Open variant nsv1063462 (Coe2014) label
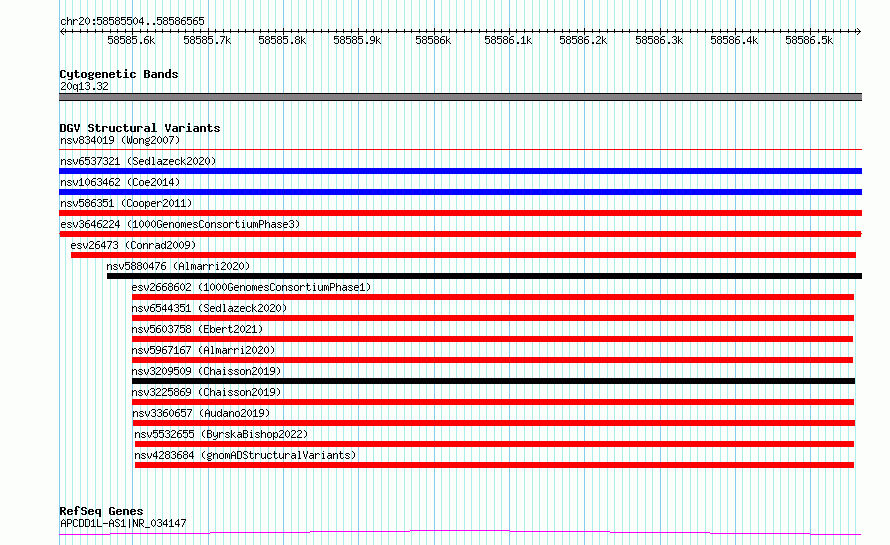The width and height of the screenshot is (890, 545). [120, 182]
